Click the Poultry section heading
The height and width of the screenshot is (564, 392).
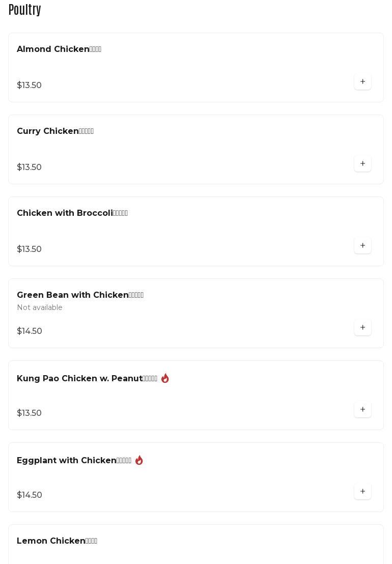pos(25,10)
